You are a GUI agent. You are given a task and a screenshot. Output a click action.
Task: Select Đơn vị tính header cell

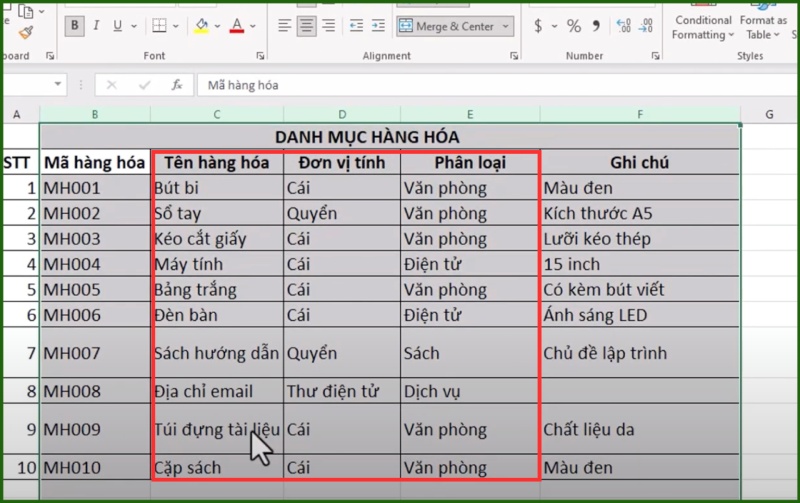point(342,162)
